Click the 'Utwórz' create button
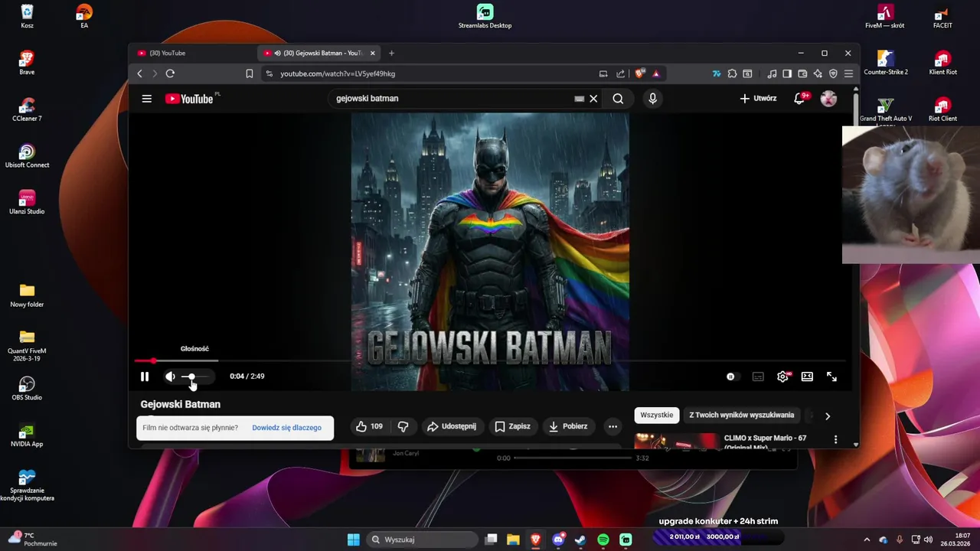The height and width of the screenshot is (551, 980). click(x=758, y=99)
